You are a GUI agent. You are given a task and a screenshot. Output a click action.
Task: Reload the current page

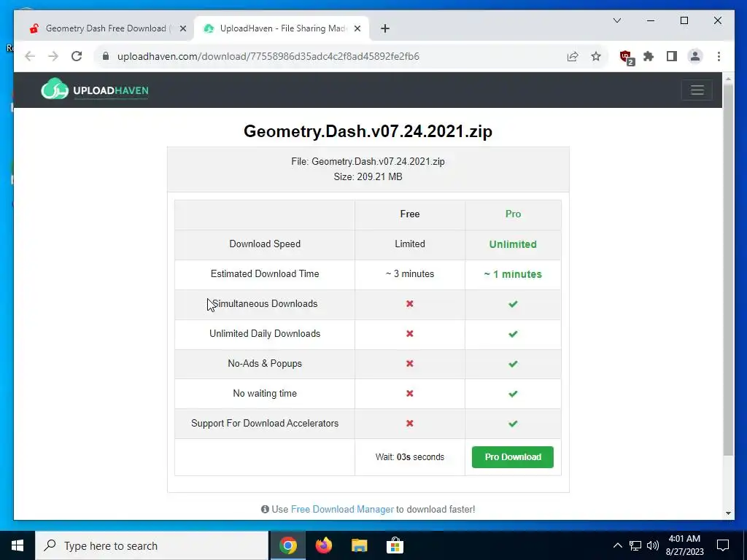point(77,56)
